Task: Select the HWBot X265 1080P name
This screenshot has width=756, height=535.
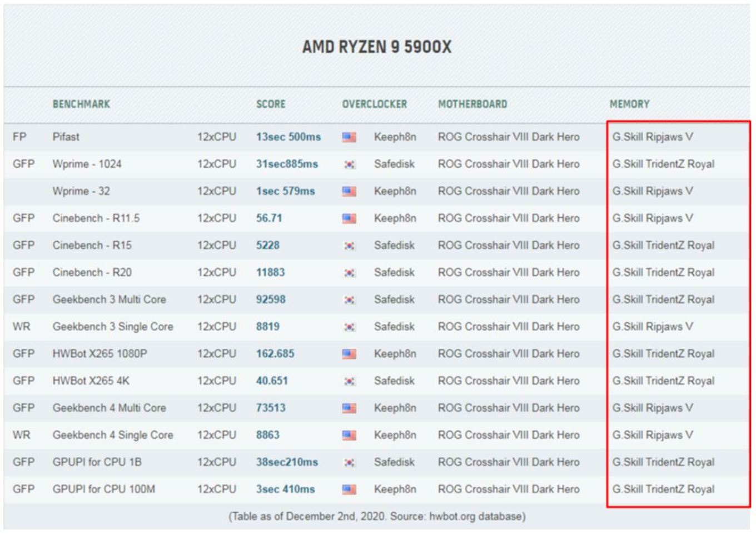Action: 100,354
